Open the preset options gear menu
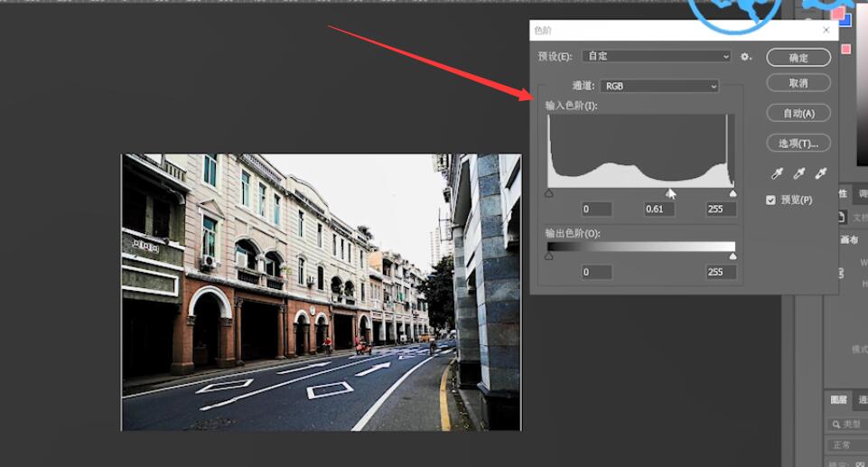This screenshot has height=467, width=868. point(746,56)
